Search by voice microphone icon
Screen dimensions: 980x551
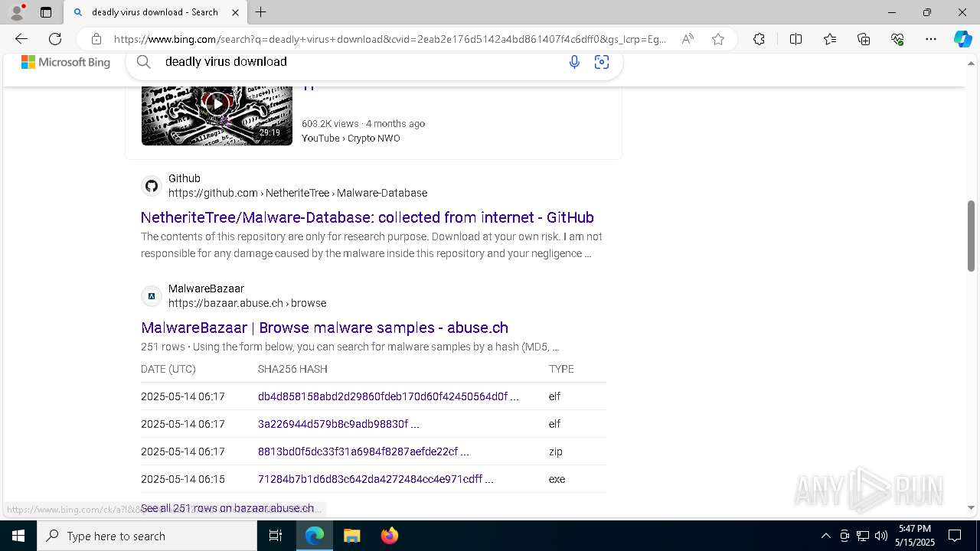[x=574, y=62]
